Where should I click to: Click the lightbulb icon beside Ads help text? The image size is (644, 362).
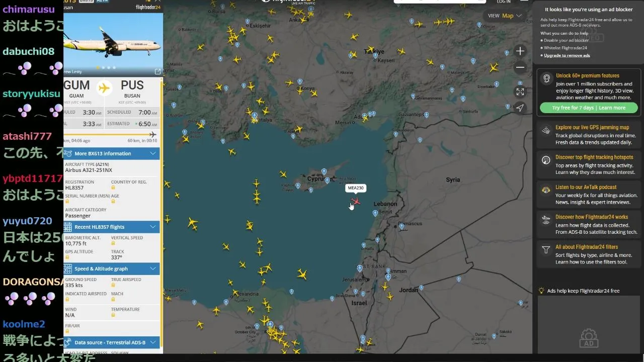[x=541, y=291]
